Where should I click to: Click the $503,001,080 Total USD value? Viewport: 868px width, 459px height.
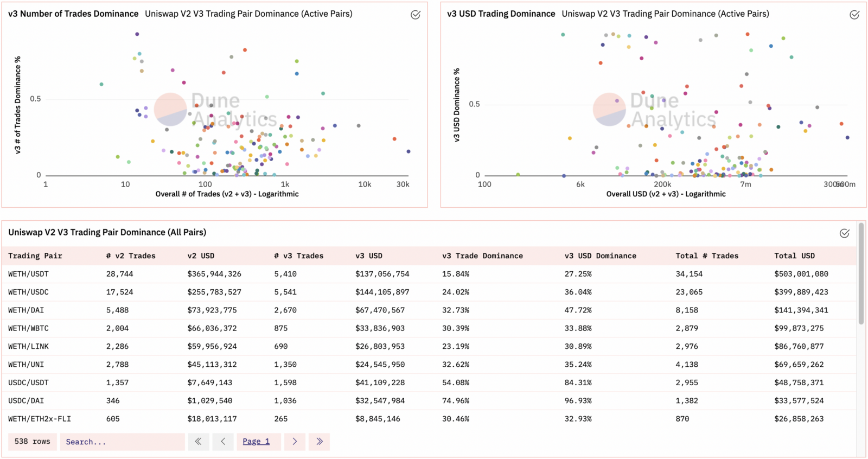801,274
